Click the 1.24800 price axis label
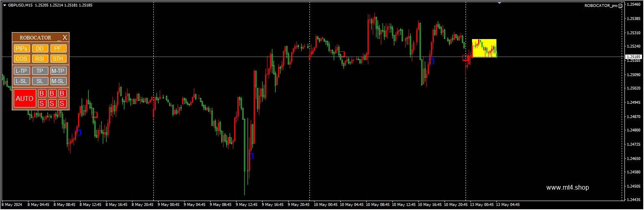This screenshot has height=210, width=644. pos(634,130)
